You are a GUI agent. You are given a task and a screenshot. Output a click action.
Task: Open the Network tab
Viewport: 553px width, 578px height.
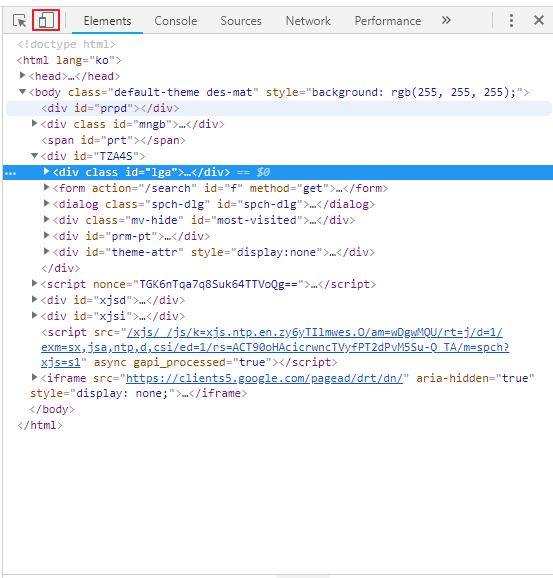pos(308,21)
